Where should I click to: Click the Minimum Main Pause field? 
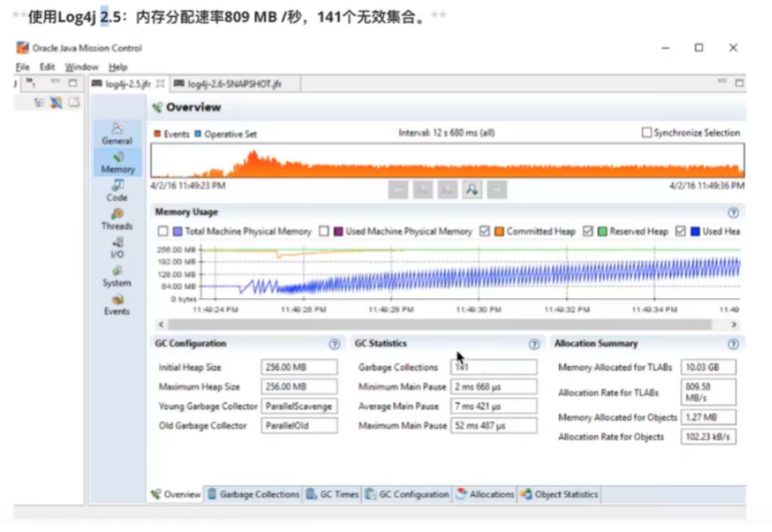494,387
